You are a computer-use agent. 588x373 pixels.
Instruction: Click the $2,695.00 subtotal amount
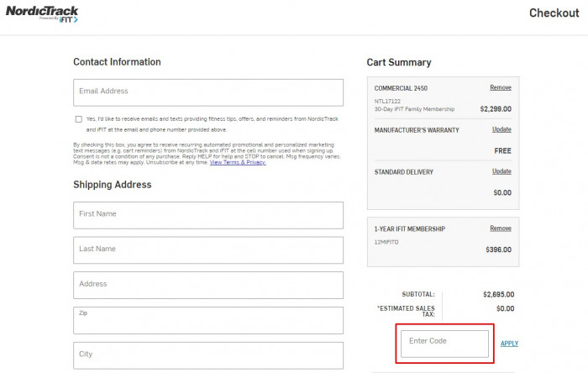[x=498, y=295]
